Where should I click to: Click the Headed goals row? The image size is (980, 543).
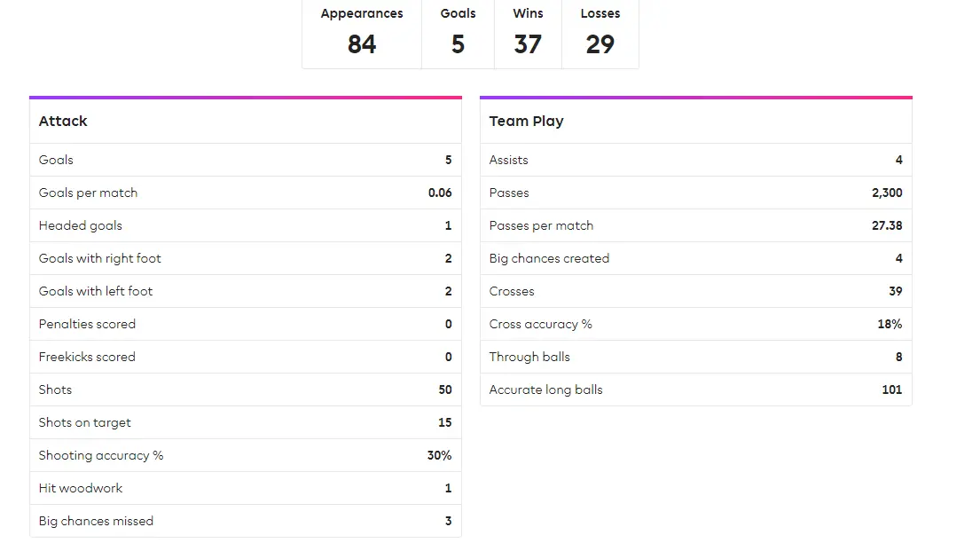coord(245,225)
